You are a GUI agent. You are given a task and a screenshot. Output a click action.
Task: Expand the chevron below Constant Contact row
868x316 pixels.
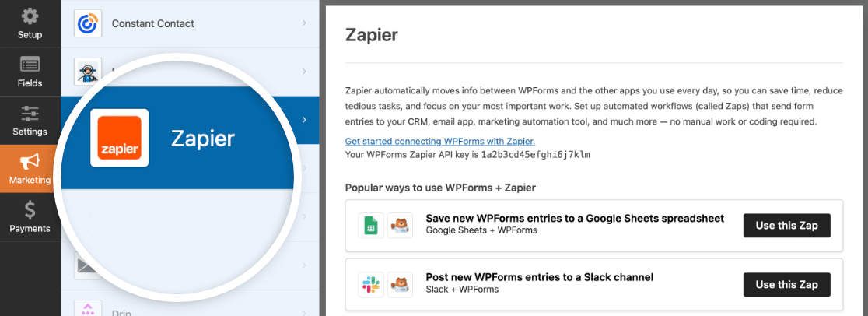tap(304, 72)
